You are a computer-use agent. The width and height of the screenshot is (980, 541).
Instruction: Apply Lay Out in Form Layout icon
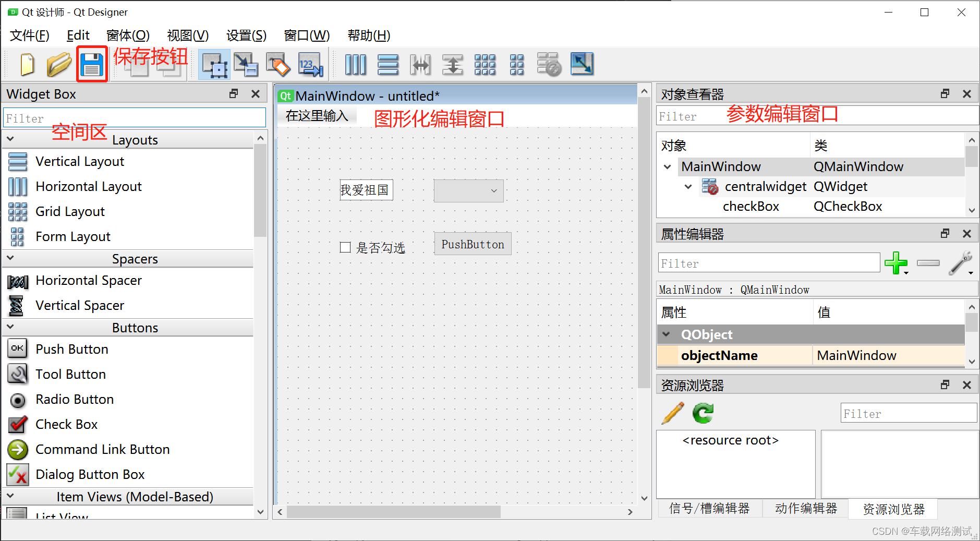coord(517,65)
